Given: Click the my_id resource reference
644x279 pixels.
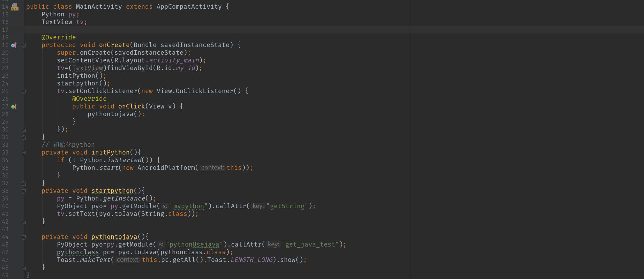Looking at the screenshot, I should click(185, 68).
